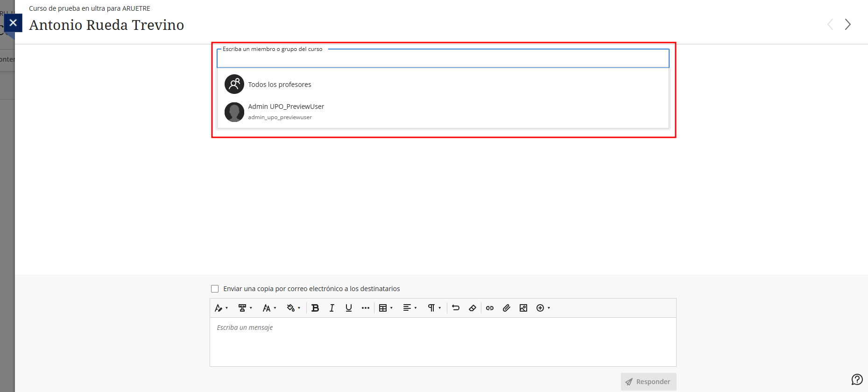
Task: Apply italic formatting
Action: point(332,308)
